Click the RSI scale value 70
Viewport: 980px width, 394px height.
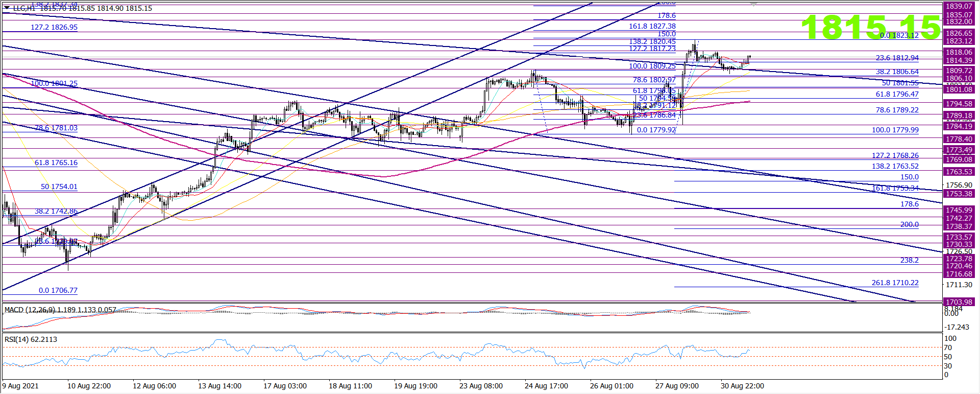(x=948, y=347)
